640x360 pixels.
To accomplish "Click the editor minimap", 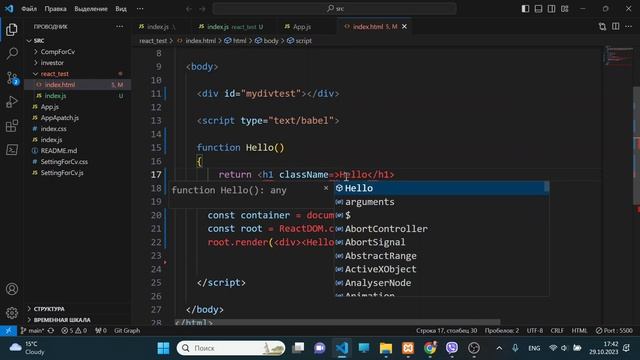I will click(x=618, y=57).
